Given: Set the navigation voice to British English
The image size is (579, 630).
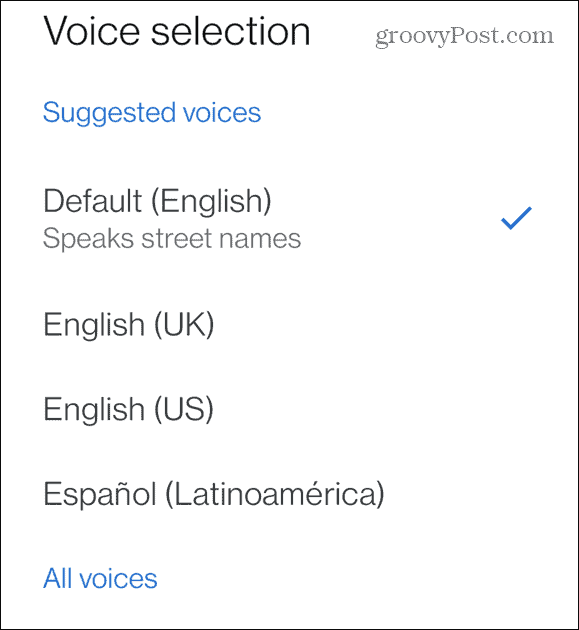Looking at the screenshot, I should (289, 324).
